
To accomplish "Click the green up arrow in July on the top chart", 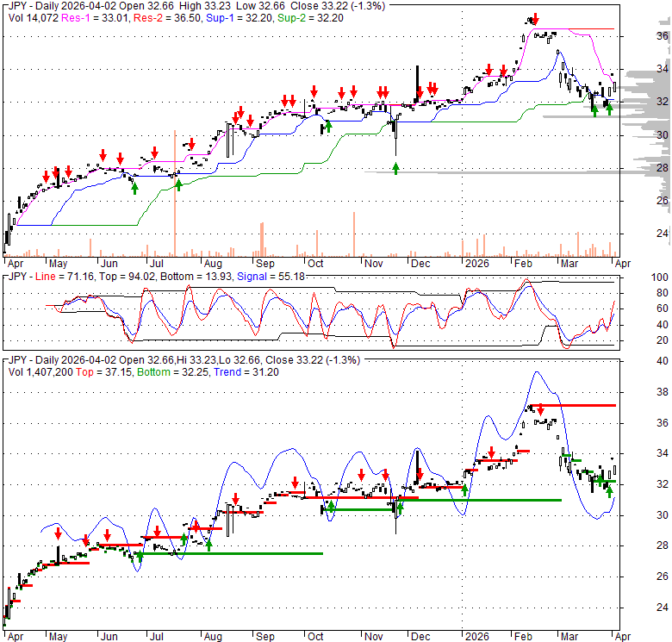I will (177, 183).
